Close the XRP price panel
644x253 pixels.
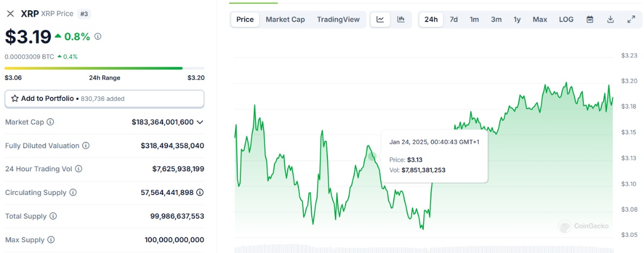pos(10,14)
